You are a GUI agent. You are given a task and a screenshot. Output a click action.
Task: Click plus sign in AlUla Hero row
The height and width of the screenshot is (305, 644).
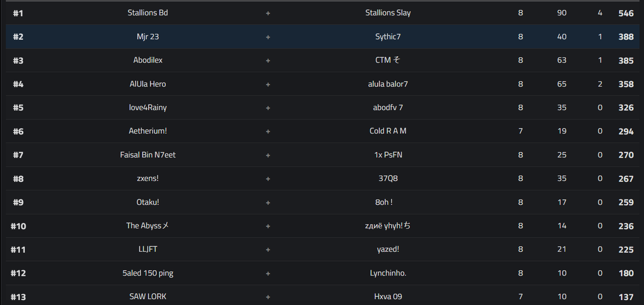pyautogui.click(x=268, y=84)
